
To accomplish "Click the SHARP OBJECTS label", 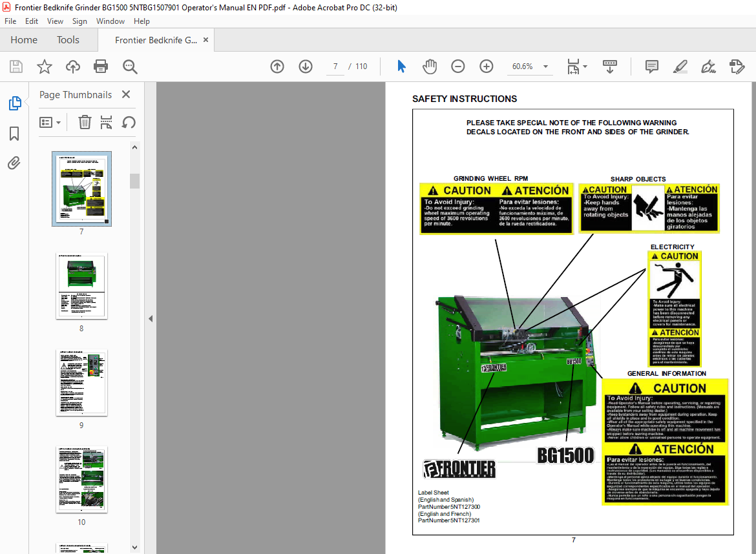I will tap(638, 179).
